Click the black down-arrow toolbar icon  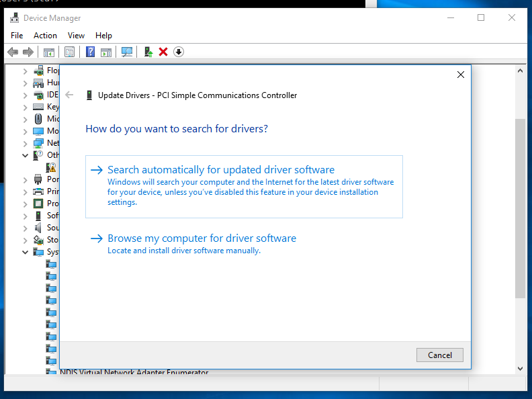point(179,52)
